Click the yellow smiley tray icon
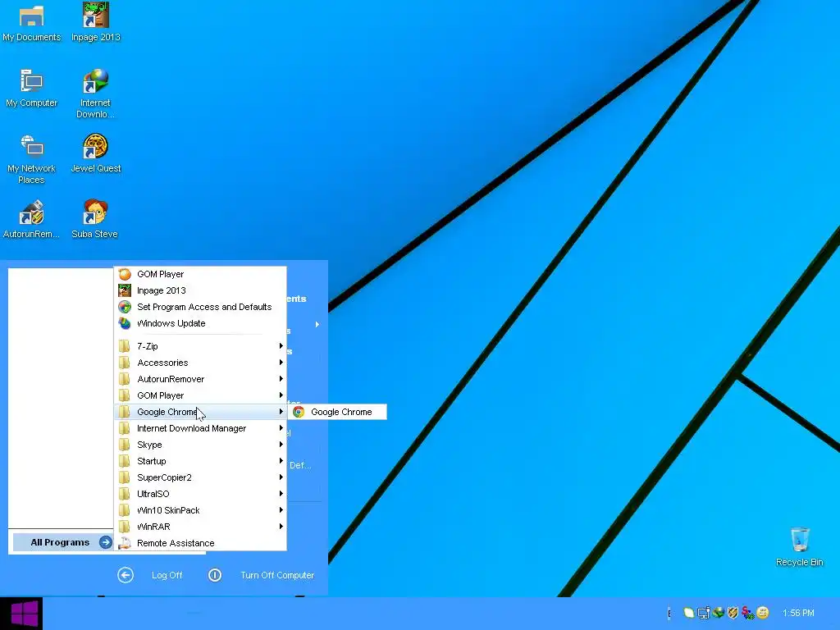This screenshot has width=840, height=630. (763, 613)
